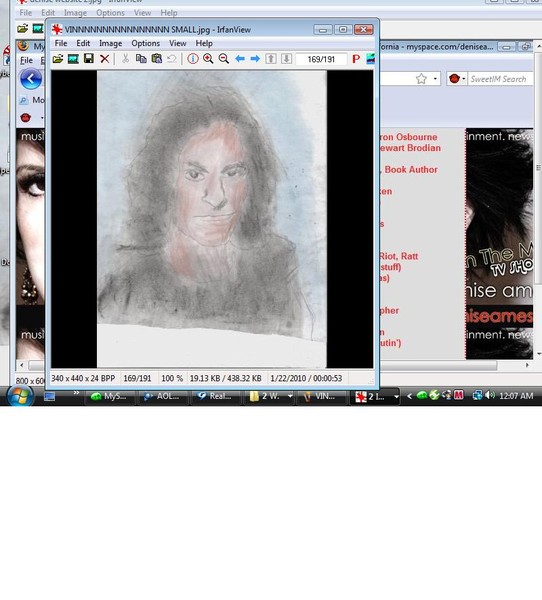Click '19.13 KB / 438.32 KB' status entry

[x=225, y=378]
